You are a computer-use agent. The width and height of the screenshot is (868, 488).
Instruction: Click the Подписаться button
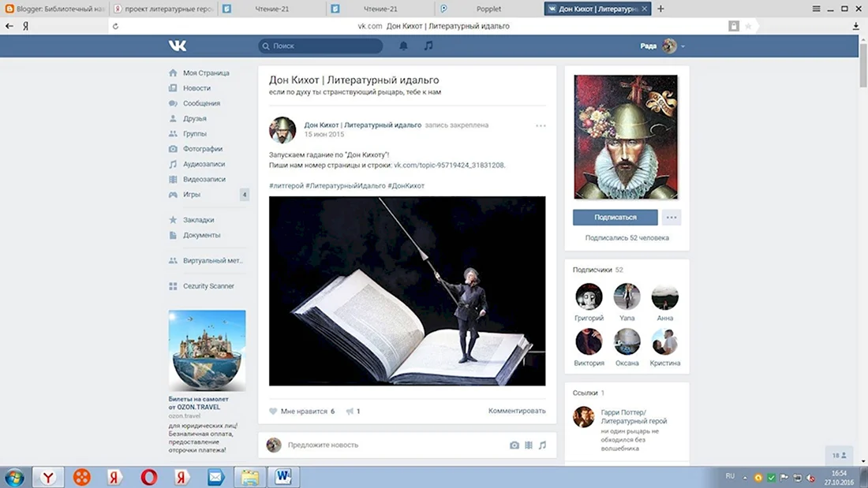(615, 218)
